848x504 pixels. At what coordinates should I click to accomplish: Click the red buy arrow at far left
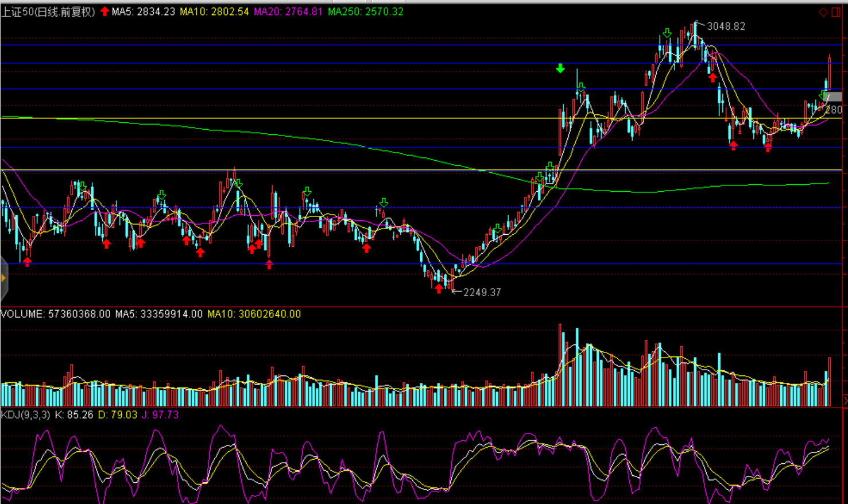pos(27,262)
